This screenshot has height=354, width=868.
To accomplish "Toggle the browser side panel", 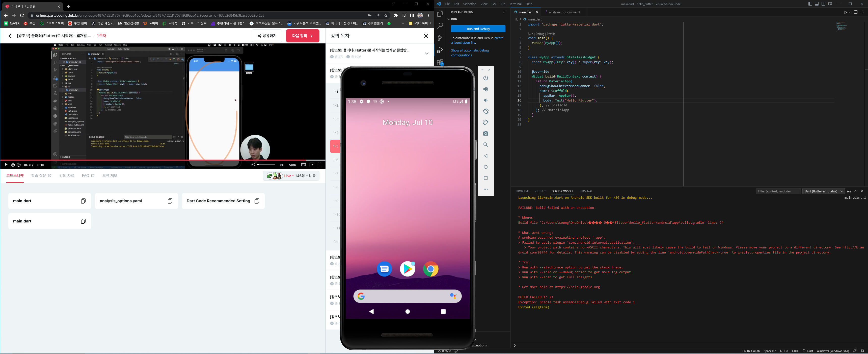I will point(412,15).
